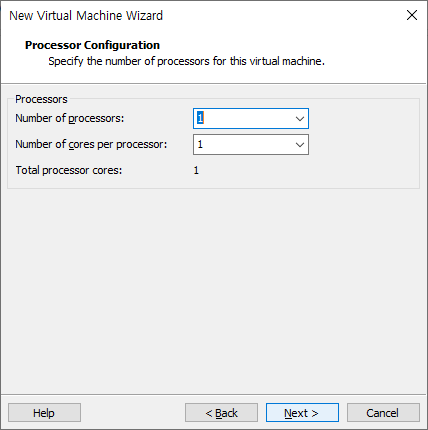Click the Processor Configuration heading
Image resolution: width=428 pixels, height=430 pixels.
coord(92,45)
